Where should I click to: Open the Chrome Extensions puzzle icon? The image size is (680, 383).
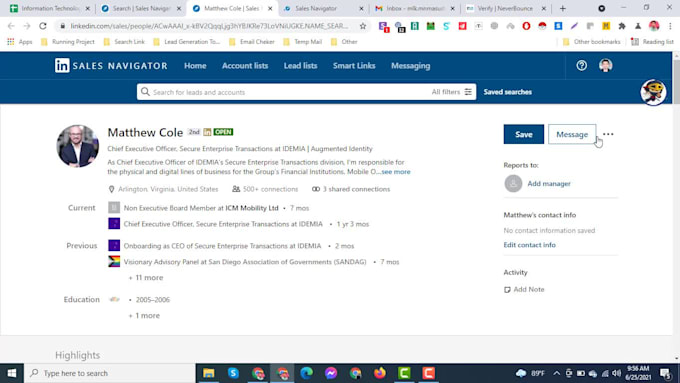point(622,26)
